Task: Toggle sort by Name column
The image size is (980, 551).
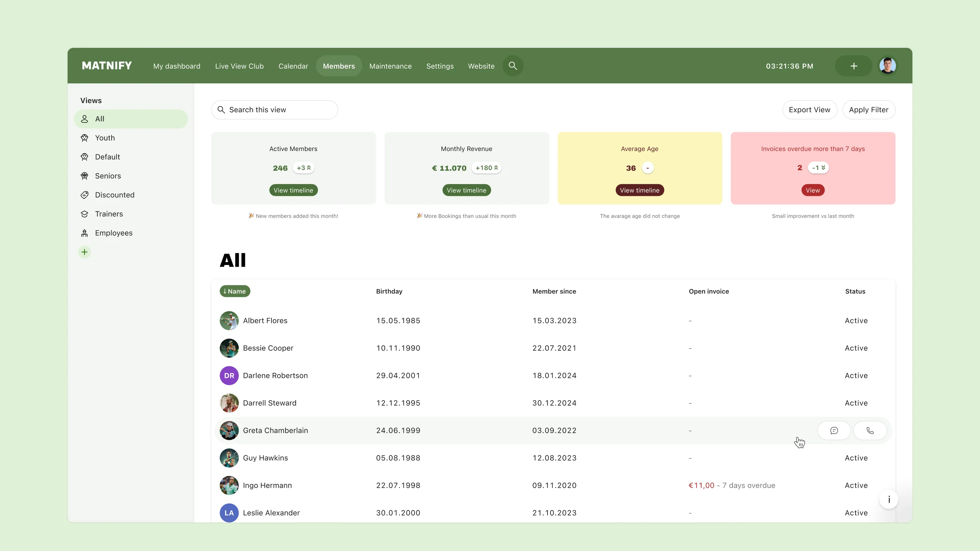Action: pos(235,291)
